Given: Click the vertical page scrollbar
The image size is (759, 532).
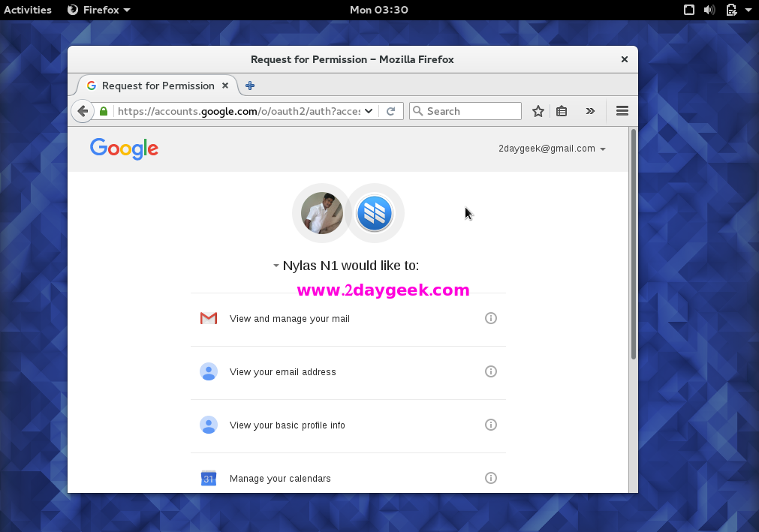Looking at the screenshot, I should (633, 244).
